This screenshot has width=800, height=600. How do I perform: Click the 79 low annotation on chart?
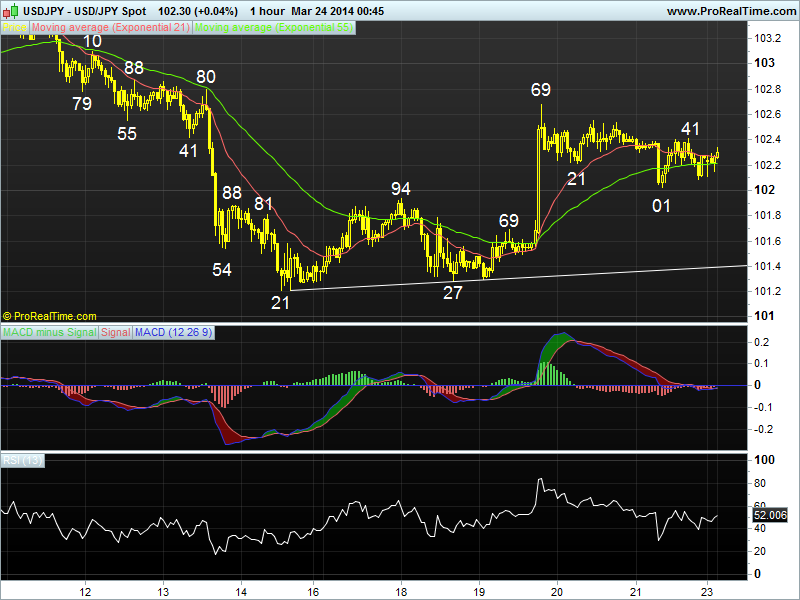tap(82, 104)
